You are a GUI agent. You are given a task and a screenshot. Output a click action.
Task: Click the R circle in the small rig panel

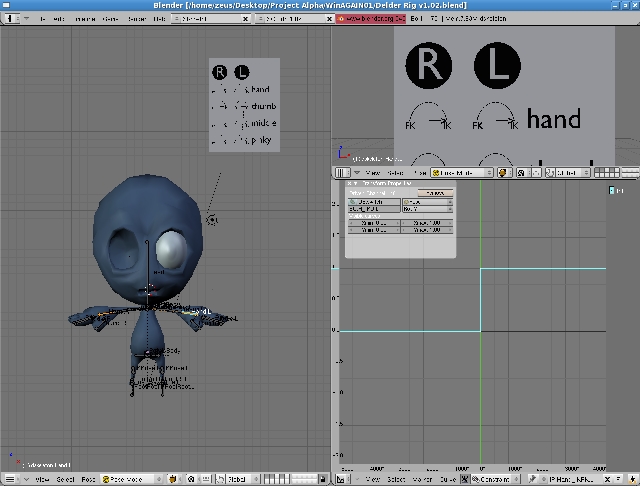pos(220,72)
